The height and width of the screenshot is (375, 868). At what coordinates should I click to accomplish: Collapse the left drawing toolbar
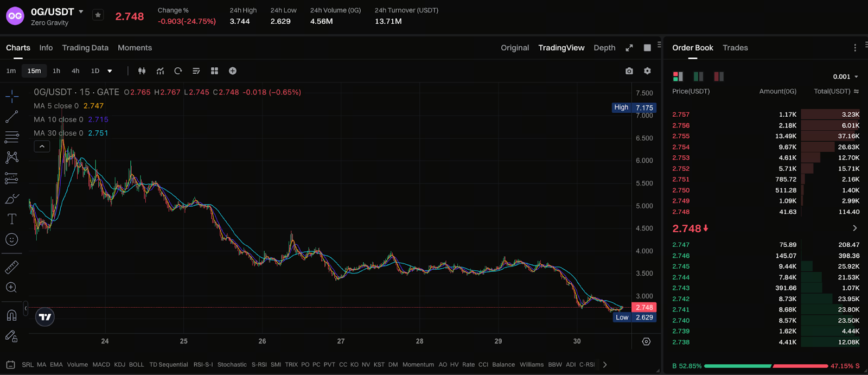(x=25, y=308)
